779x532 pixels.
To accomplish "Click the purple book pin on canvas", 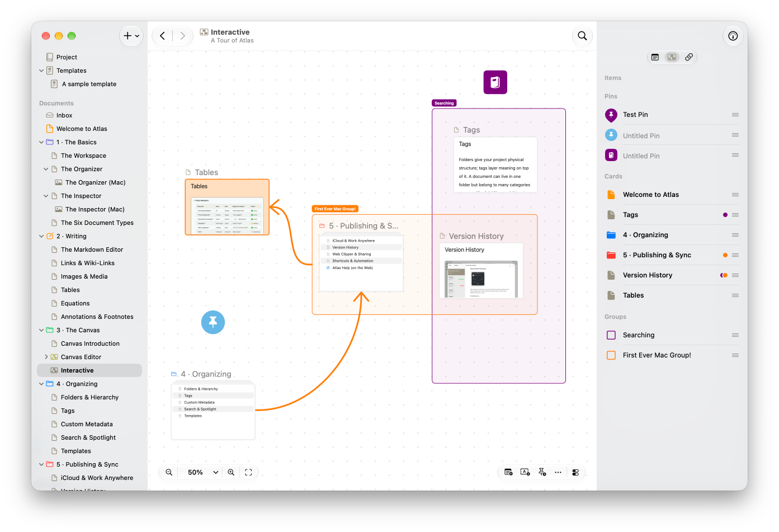I will coord(495,82).
